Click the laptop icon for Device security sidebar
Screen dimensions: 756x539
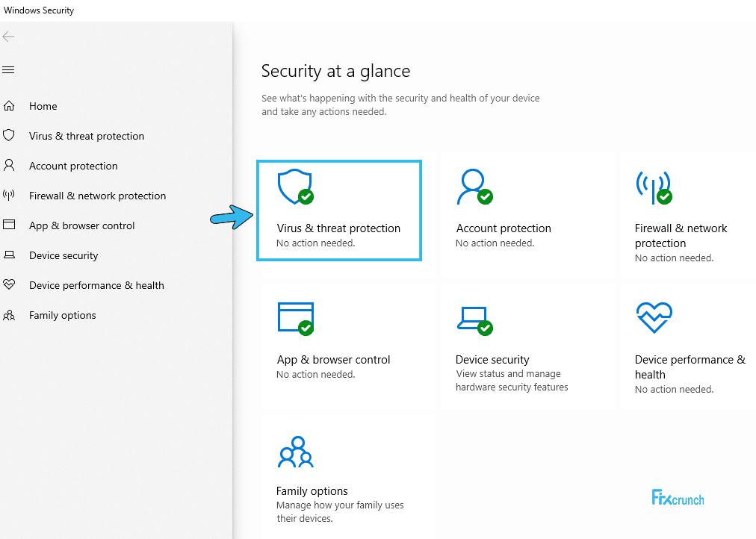pos(9,255)
